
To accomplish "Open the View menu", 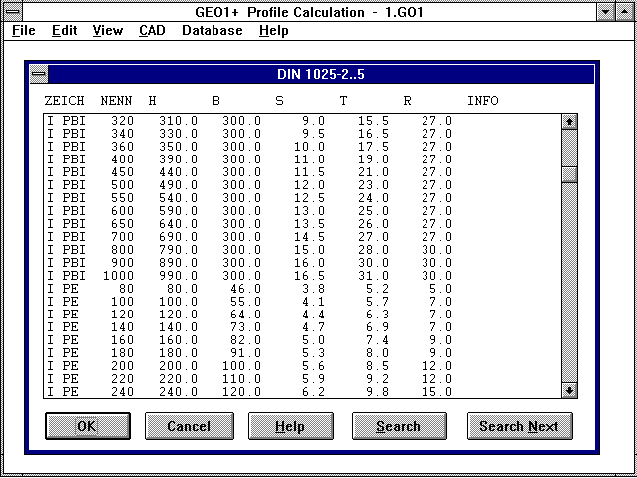I will tap(107, 30).
